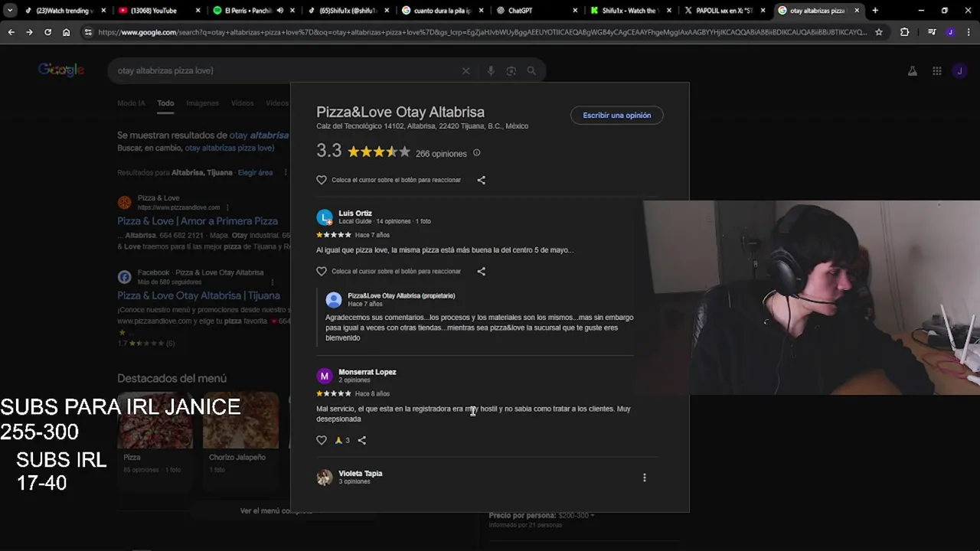This screenshot has height=551, width=980.
Task: Reload the current page
Action: (47, 32)
